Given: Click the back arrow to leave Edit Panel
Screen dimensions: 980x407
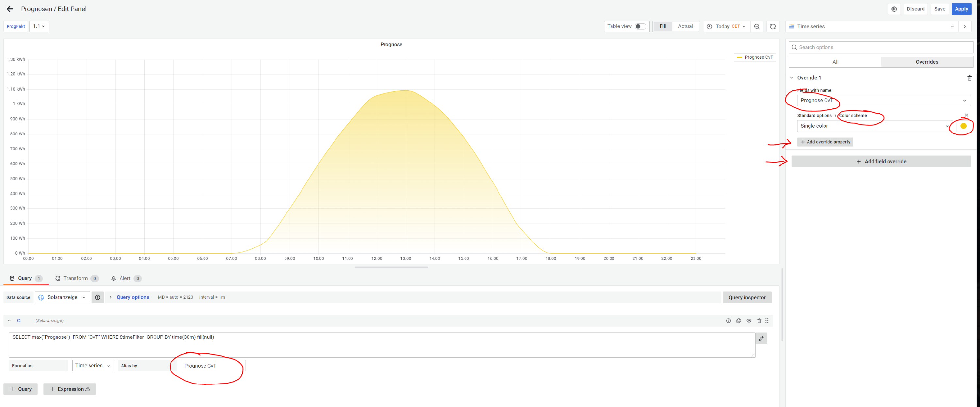Looking at the screenshot, I should [x=10, y=9].
